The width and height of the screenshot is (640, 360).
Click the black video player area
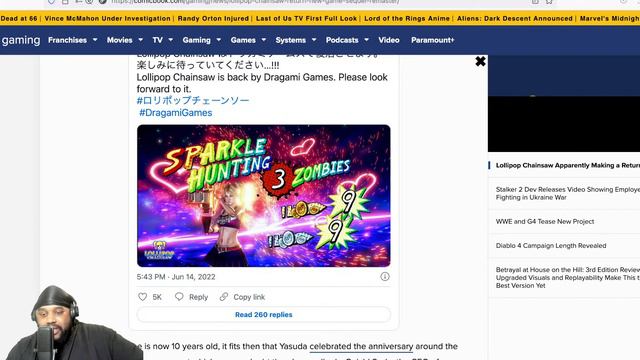coord(564,124)
